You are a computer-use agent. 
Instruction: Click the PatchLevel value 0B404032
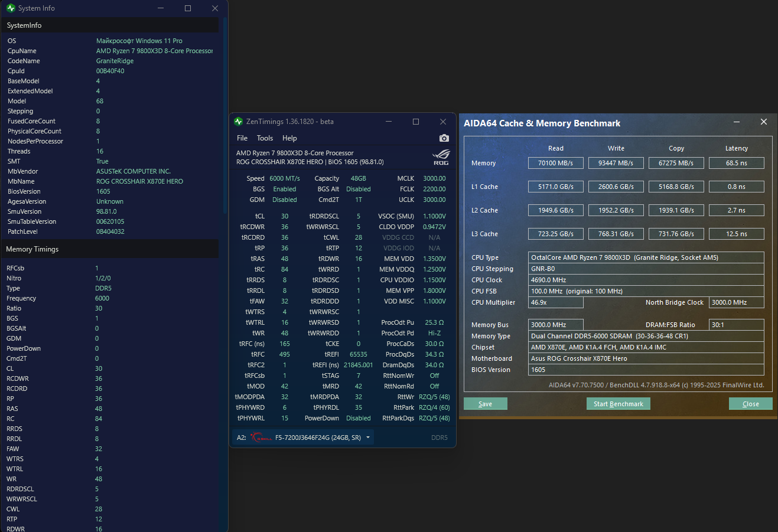(110, 231)
